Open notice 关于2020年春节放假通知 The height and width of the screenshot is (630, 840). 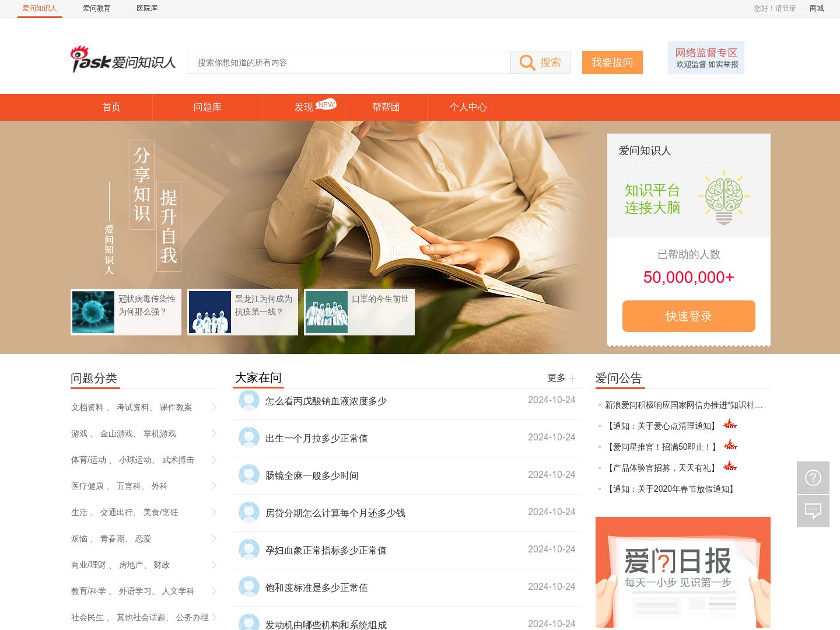(x=671, y=489)
